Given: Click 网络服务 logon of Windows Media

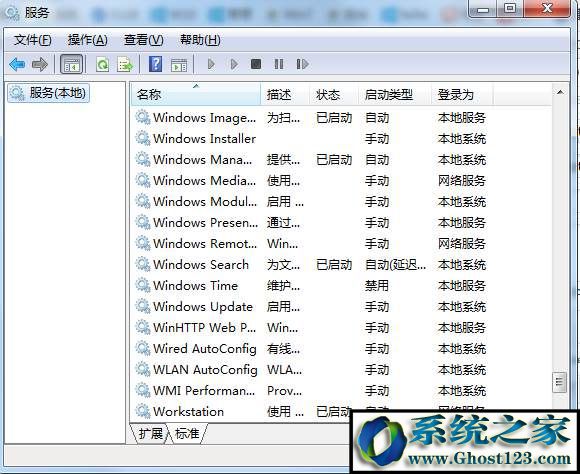Looking at the screenshot, I should coord(462,181).
